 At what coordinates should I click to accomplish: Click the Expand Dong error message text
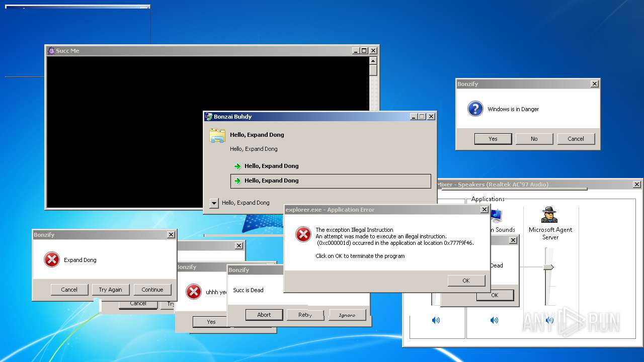coord(80,260)
